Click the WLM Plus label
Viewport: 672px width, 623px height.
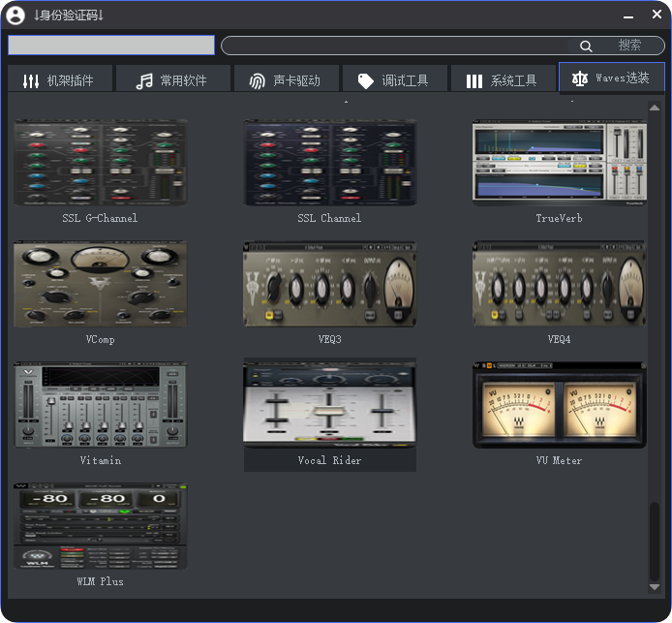pyautogui.click(x=101, y=582)
